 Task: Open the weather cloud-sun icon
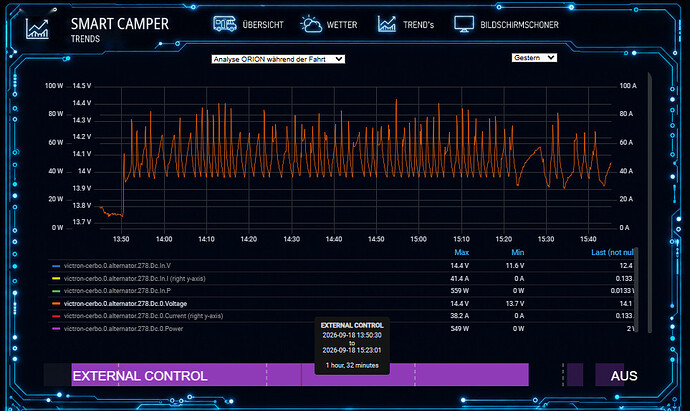pyautogui.click(x=311, y=24)
